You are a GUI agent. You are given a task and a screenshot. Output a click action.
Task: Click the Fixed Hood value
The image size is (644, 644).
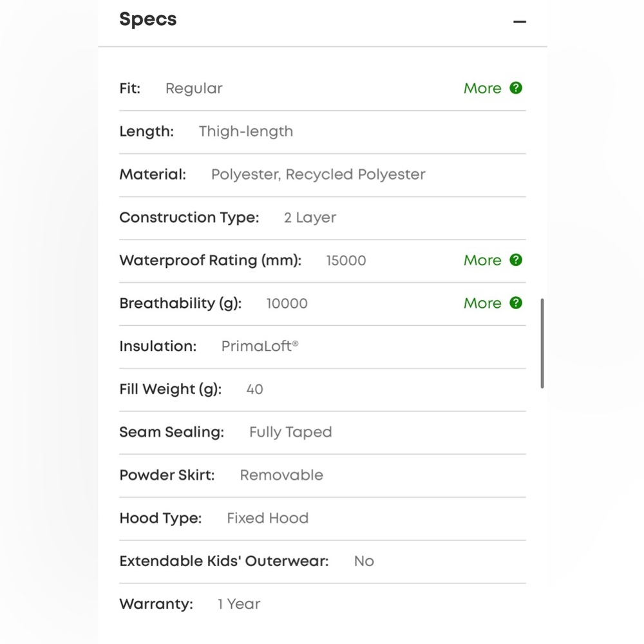coord(267,518)
